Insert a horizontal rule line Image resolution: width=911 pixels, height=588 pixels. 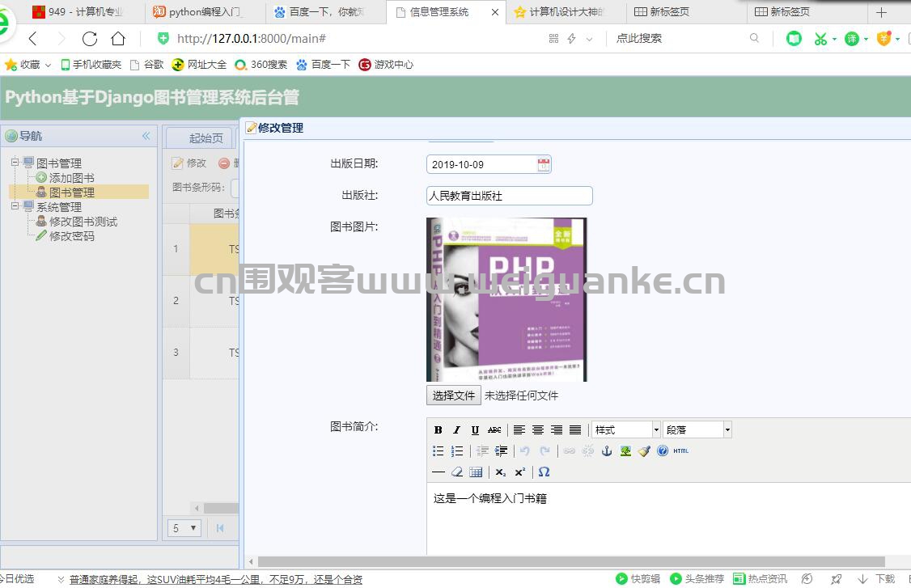point(438,472)
